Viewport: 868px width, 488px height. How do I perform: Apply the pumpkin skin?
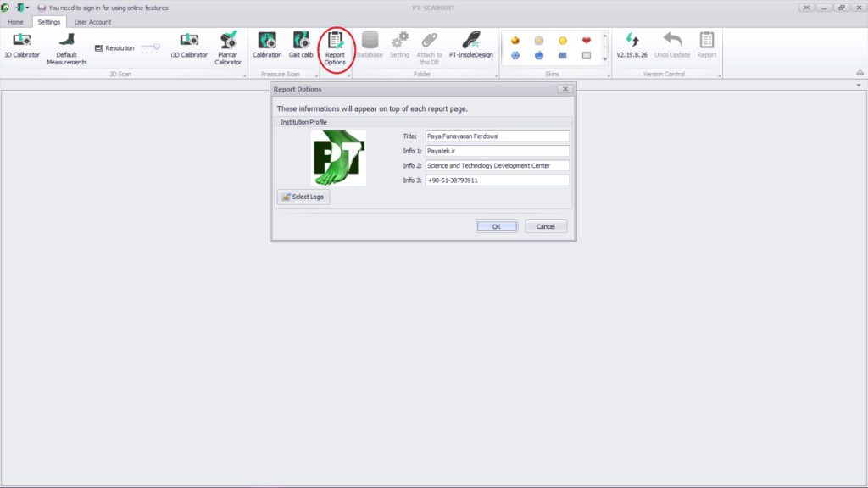(515, 41)
